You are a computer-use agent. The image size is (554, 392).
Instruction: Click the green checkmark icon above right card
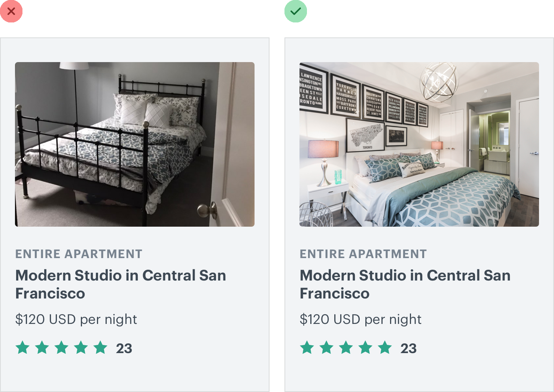(x=296, y=11)
